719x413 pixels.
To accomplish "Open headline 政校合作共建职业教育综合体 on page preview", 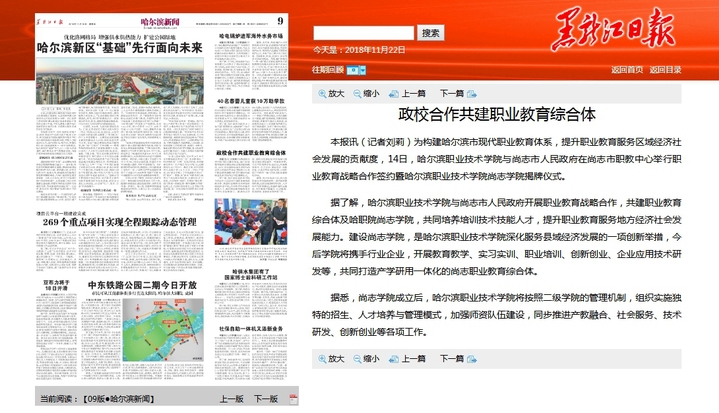I will click(251, 152).
